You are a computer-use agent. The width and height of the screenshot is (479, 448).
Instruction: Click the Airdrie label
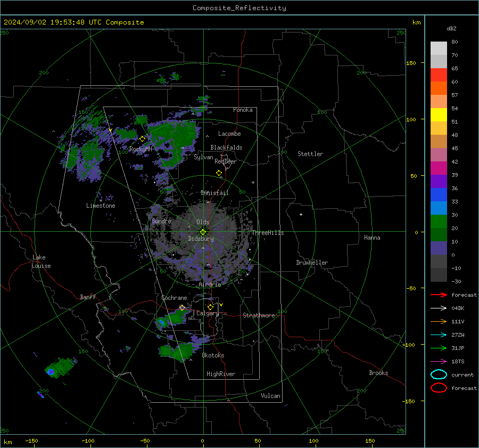click(x=210, y=284)
